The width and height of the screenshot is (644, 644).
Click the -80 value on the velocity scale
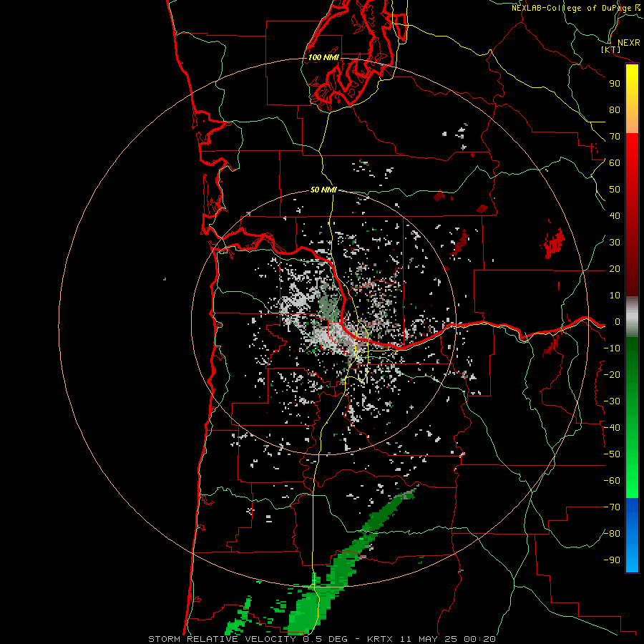tap(612, 534)
